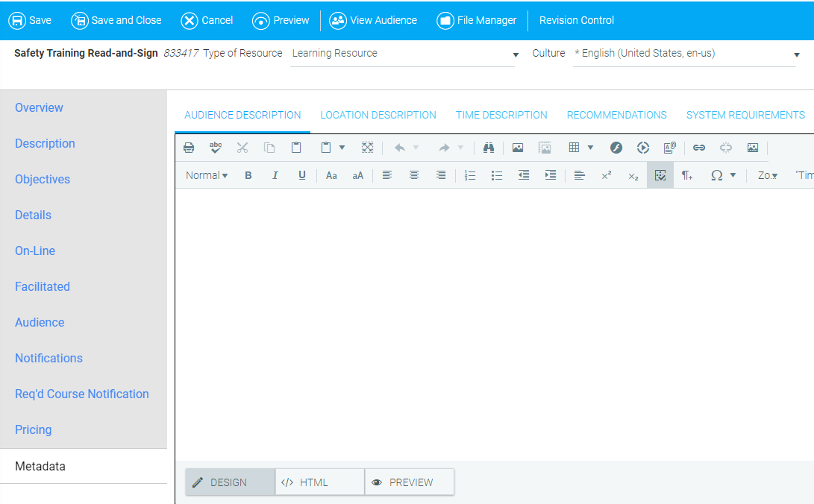Viewport: 814px width, 504px height.
Task: Click the Insert Hyperlink icon
Action: 699,148
